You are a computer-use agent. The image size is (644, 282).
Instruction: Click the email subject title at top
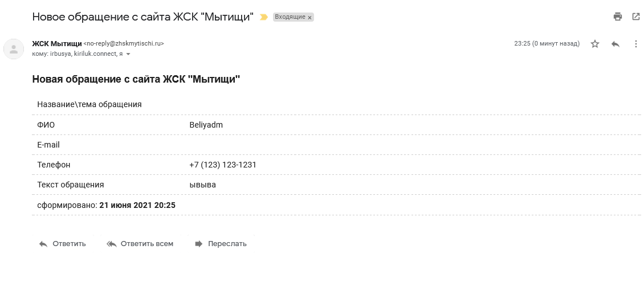(x=142, y=17)
